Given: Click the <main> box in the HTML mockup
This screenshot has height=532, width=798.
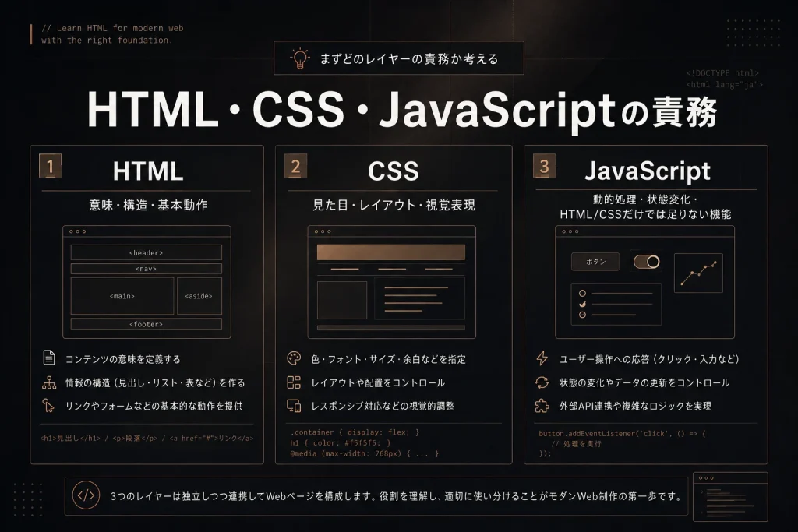Looking at the screenshot, I should pos(122,296).
